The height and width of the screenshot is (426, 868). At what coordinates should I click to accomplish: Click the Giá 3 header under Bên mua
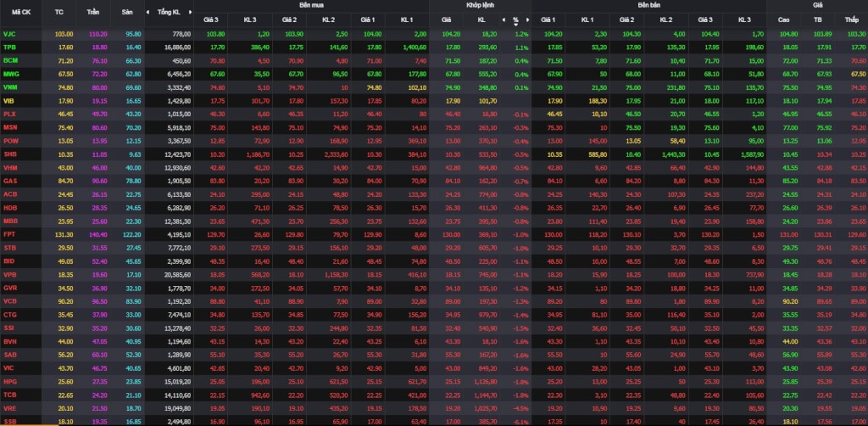tap(211, 20)
